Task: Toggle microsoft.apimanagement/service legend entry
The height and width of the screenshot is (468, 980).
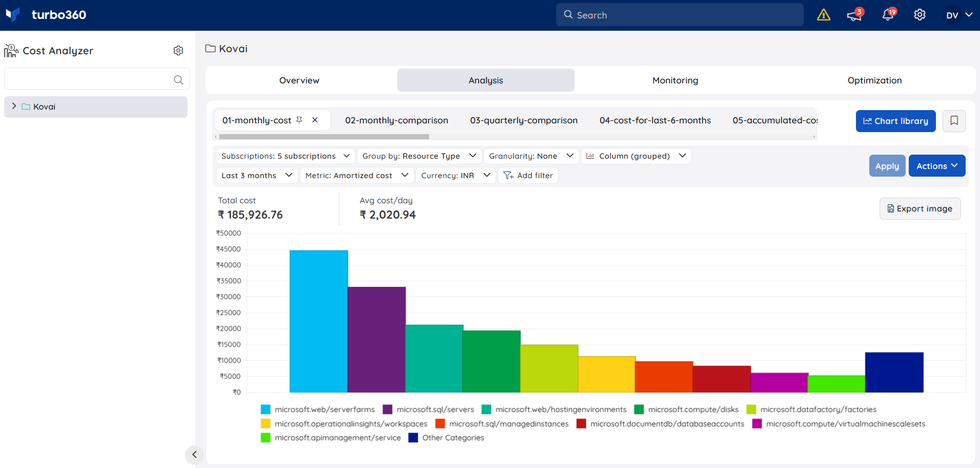Action: 331,438
